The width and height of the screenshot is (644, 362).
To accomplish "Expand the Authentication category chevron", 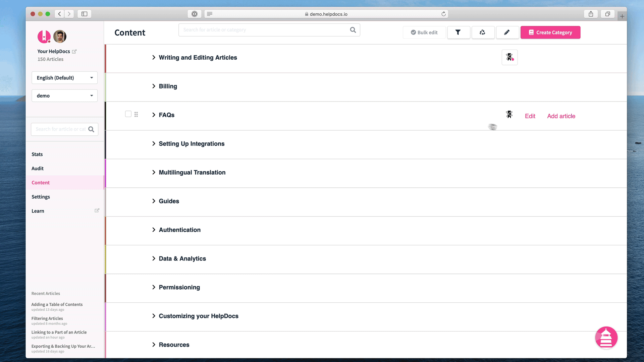I will (x=154, y=230).
